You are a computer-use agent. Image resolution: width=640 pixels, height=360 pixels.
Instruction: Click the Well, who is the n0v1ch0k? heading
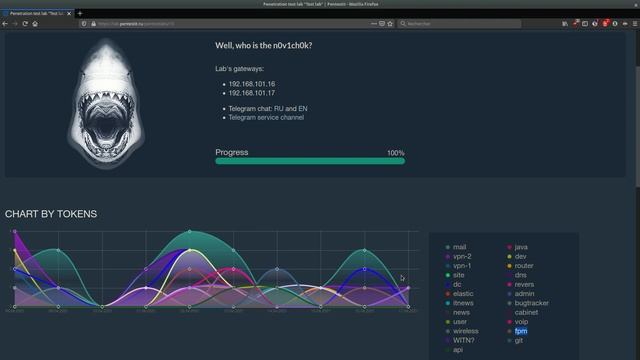(264, 46)
